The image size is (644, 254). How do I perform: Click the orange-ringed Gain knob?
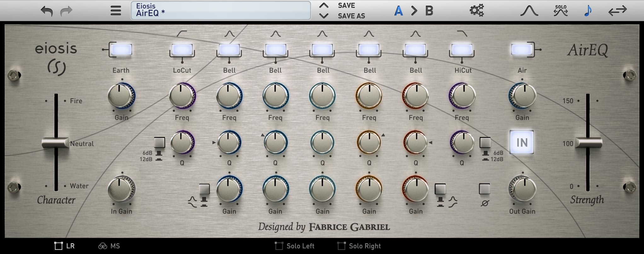[x=369, y=189]
